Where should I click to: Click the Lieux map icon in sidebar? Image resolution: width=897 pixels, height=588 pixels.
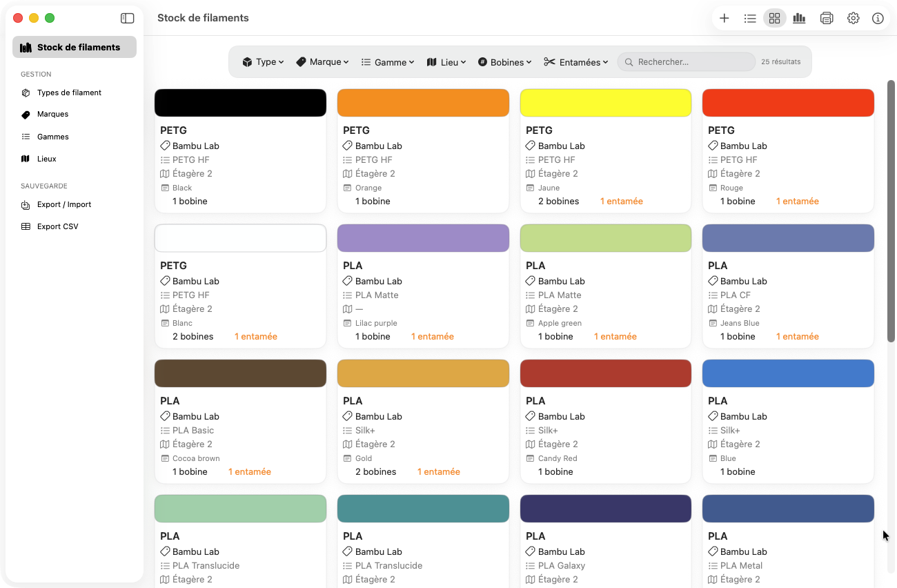click(x=26, y=159)
